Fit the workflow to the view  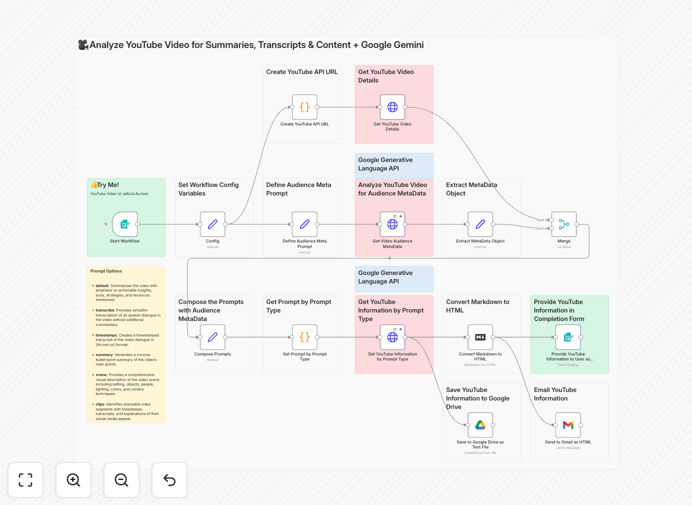point(26,480)
